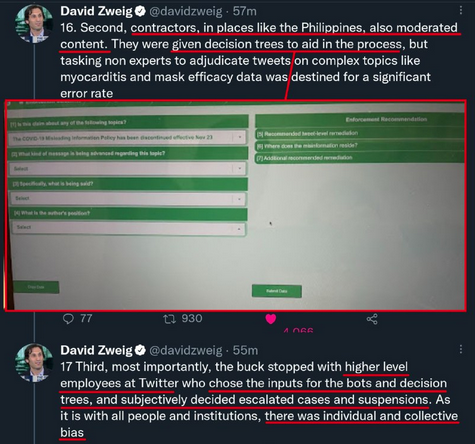
Task: Click the green Submit Data button
Action: pos(277,291)
